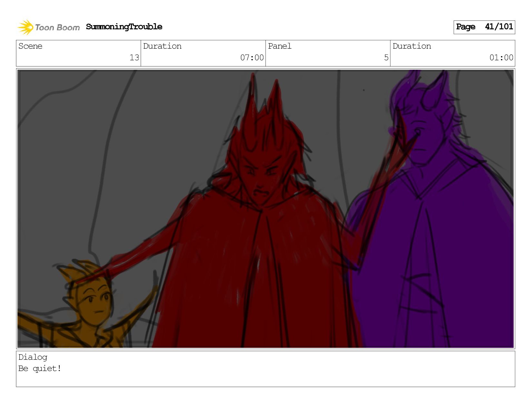
Task: Select the scene number 13
Action: pyautogui.click(x=134, y=58)
